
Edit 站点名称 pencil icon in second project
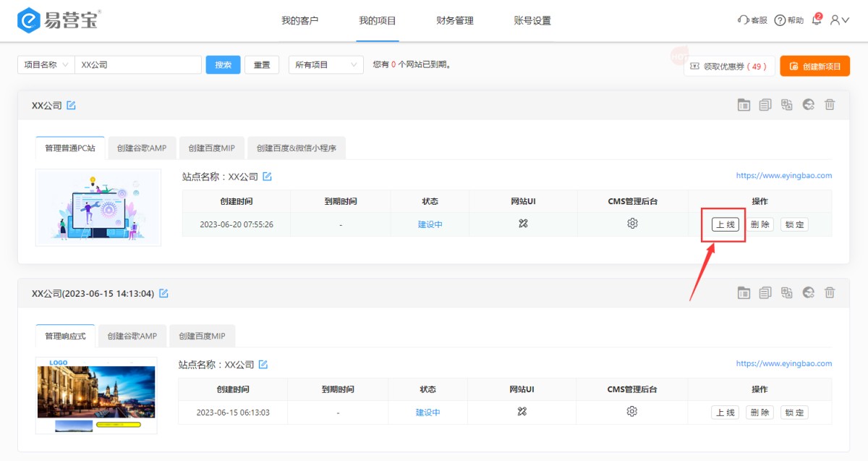coord(263,365)
